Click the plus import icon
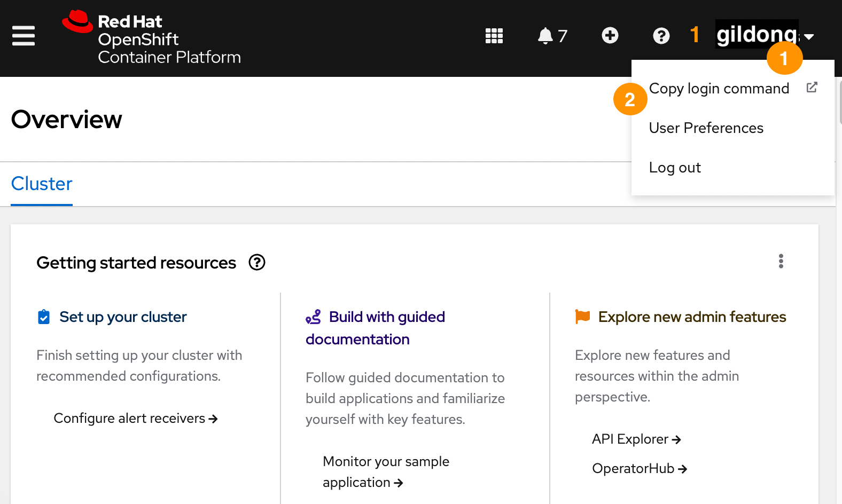The width and height of the screenshot is (842, 504). point(610,36)
